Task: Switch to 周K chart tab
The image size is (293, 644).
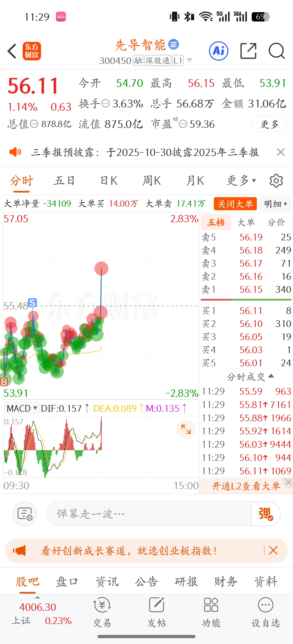Action: point(151,181)
